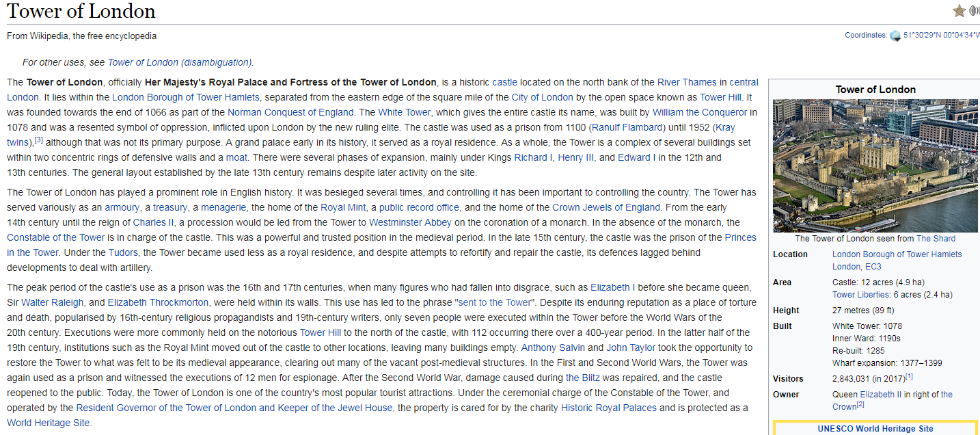Open the Tower Hill link near City of London
Viewport: 980px width, 435px height.
[722, 97]
